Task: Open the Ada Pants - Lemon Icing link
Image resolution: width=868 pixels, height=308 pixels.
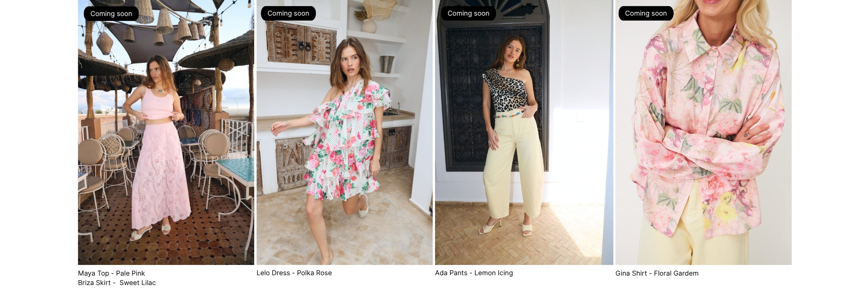Action: [474, 273]
